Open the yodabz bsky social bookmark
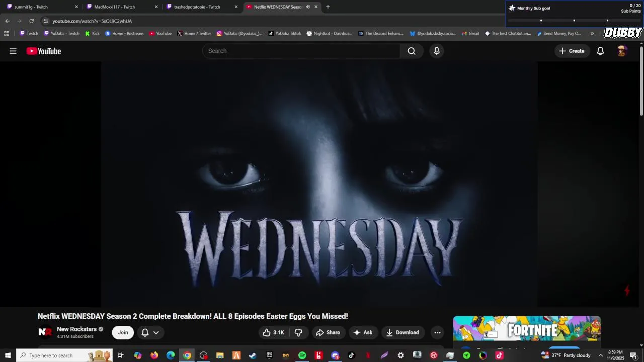644x362 pixels. [x=433, y=34]
